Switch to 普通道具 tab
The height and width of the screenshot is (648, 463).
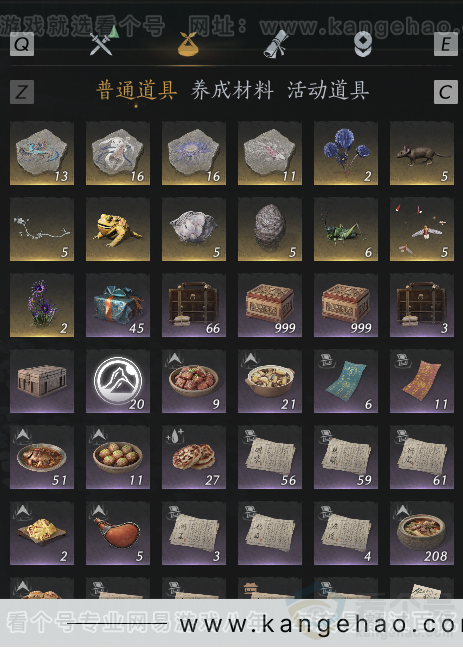click(x=137, y=91)
